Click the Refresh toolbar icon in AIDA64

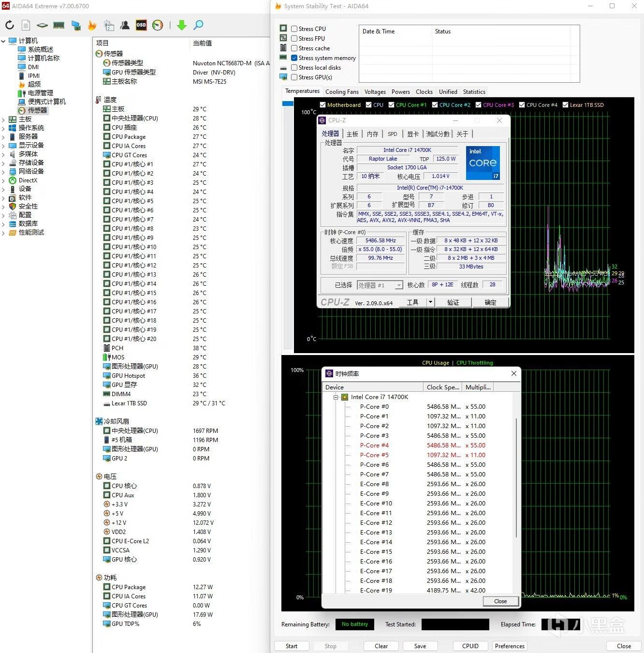pyautogui.click(x=10, y=25)
